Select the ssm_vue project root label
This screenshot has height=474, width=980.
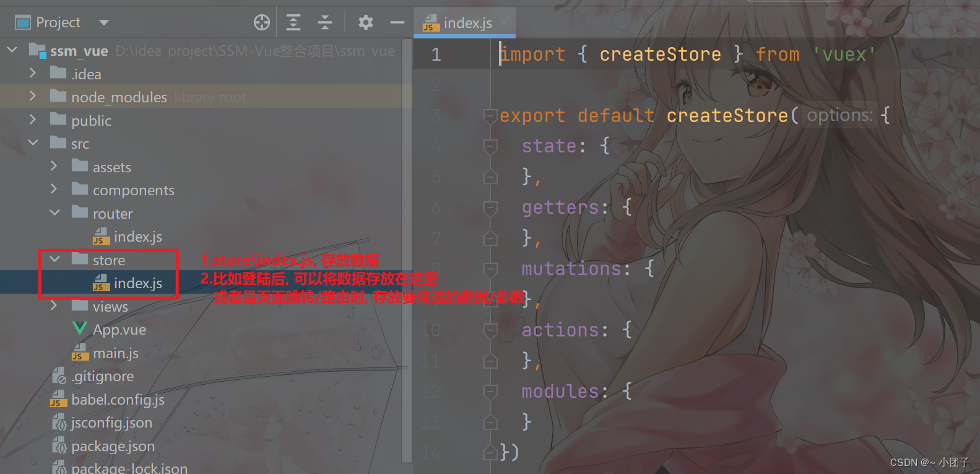click(x=79, y=51)
